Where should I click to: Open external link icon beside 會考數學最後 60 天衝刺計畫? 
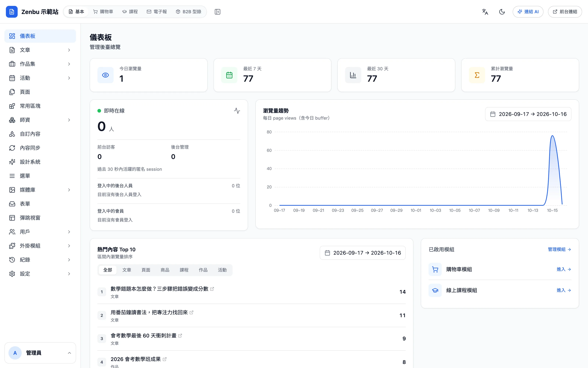pyautogui.click(x=180, y=336)
